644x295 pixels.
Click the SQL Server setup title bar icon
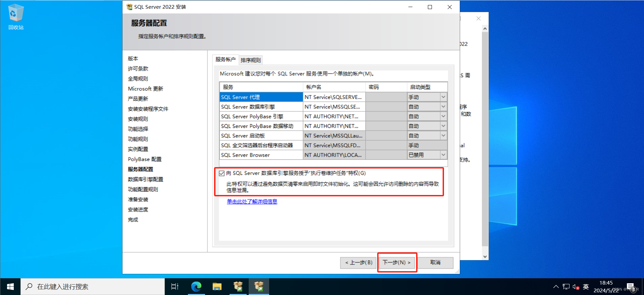click(x=129, y=7)
